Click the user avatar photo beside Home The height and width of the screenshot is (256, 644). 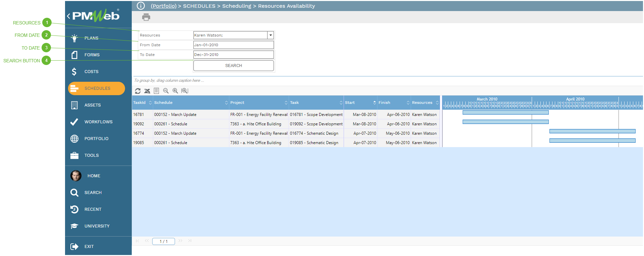point(76,176)
